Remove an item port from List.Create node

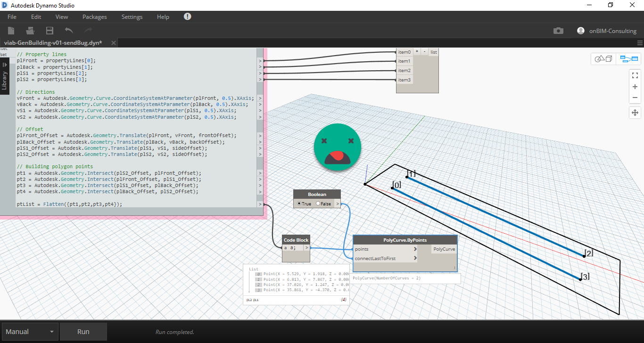(x=424, y=52)
